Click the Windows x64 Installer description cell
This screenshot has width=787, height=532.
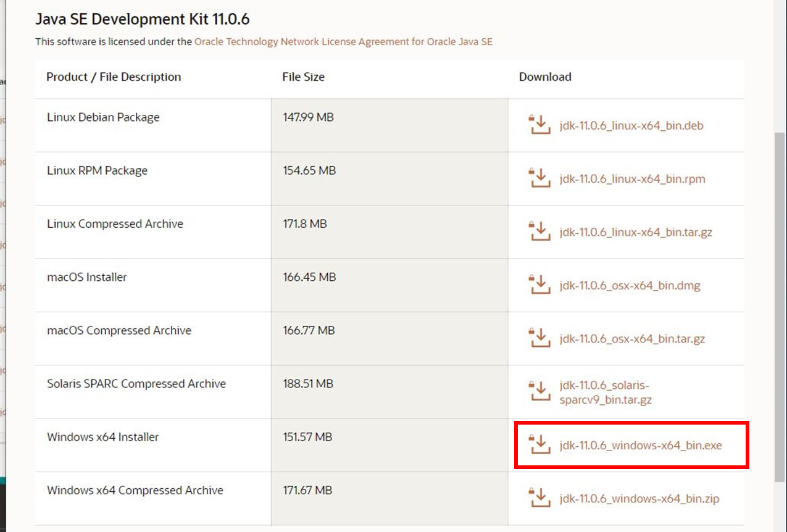pyautogui.click(x=103, y=437)
